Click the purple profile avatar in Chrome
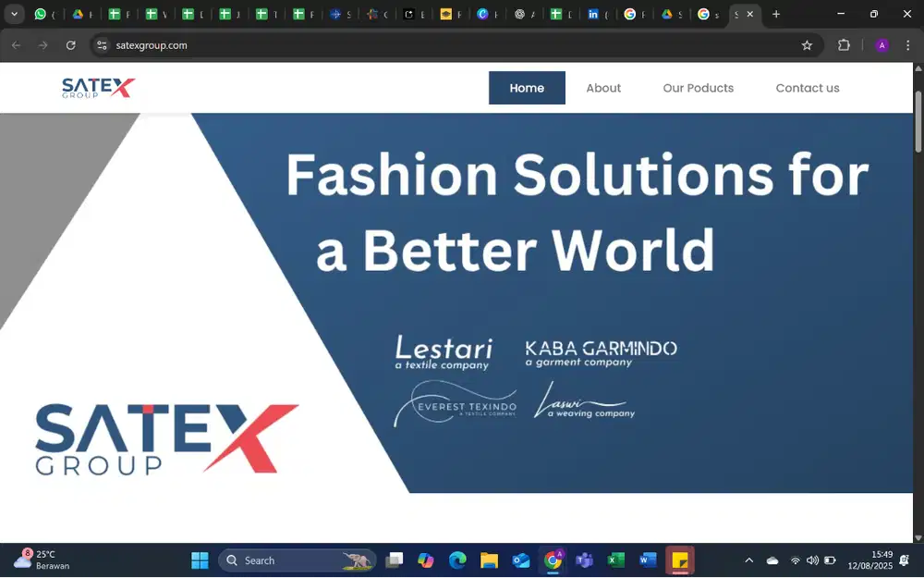The width and height of the screenshot is (924, 578). (881, 45)
